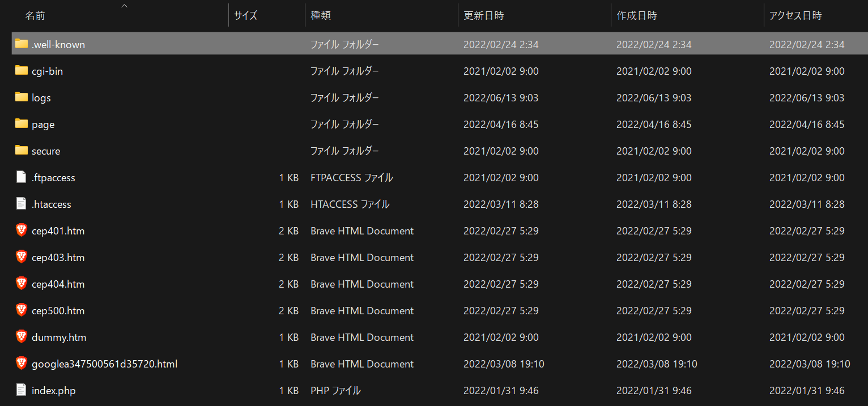Click the Brave icon of cep404.htm
Screen dimensions: 868x406
(22, 283)
